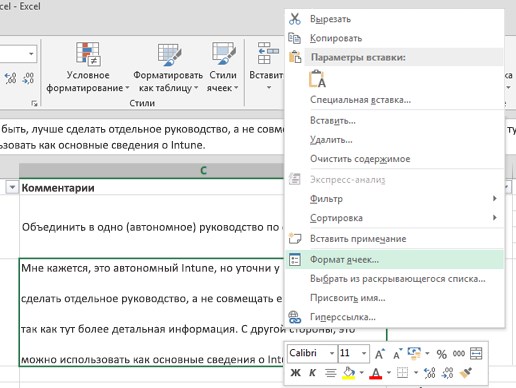Click the Insert Comment note icon

(x=295, y=239)
